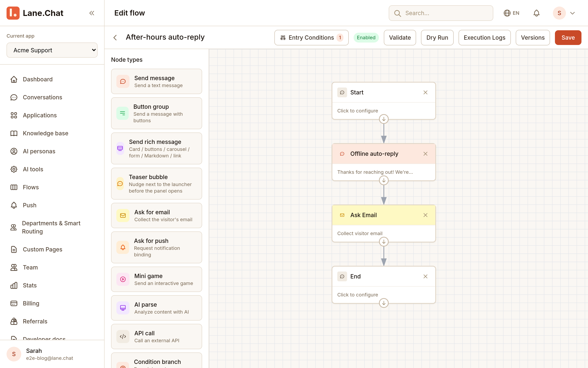Click 'Collect visitor email' node text

[x=360, y=233]
